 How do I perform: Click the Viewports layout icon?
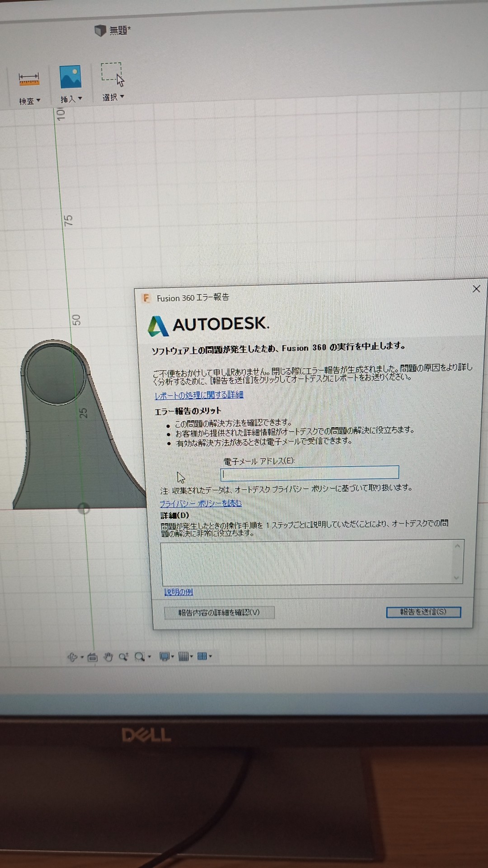pos(202,656)
